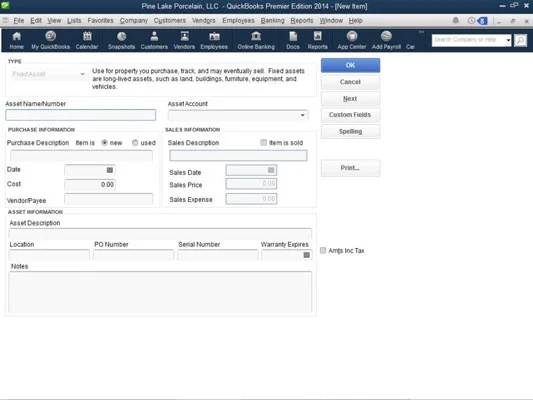Open the Banking menu
533x400 pixels.
pos(272,21)
